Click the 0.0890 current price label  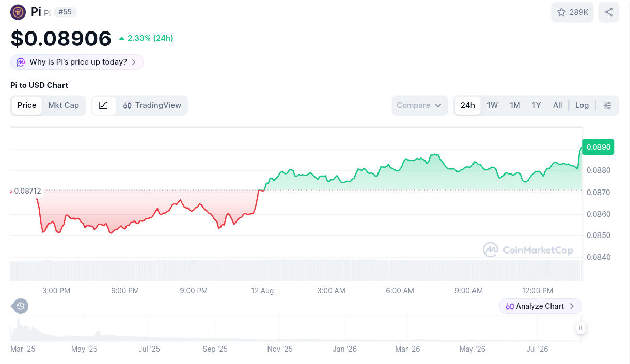coord(598,147)
